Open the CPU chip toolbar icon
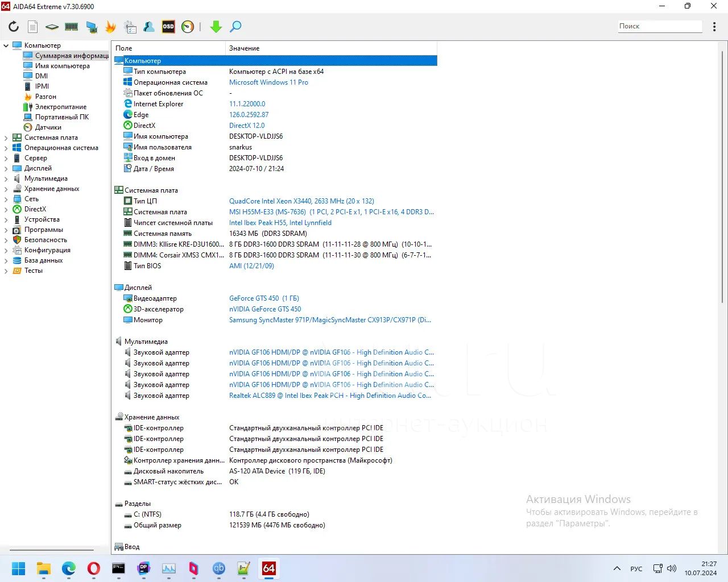This screenshot has width=728, height=582. (x=52, y=27)
